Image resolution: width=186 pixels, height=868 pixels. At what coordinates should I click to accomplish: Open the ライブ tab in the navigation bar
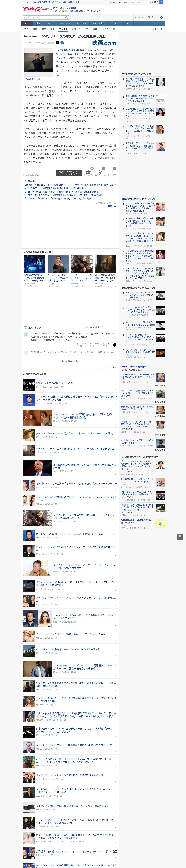(49, 24)
